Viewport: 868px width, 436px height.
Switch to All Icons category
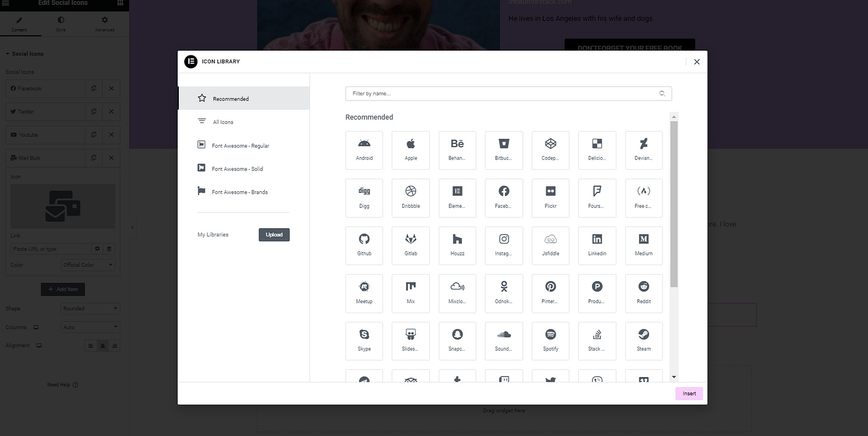(x=244, y=122)
